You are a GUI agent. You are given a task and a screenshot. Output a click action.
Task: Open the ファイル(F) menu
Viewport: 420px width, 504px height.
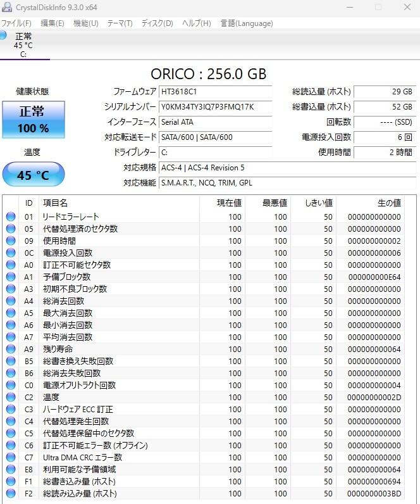[16, 23]
